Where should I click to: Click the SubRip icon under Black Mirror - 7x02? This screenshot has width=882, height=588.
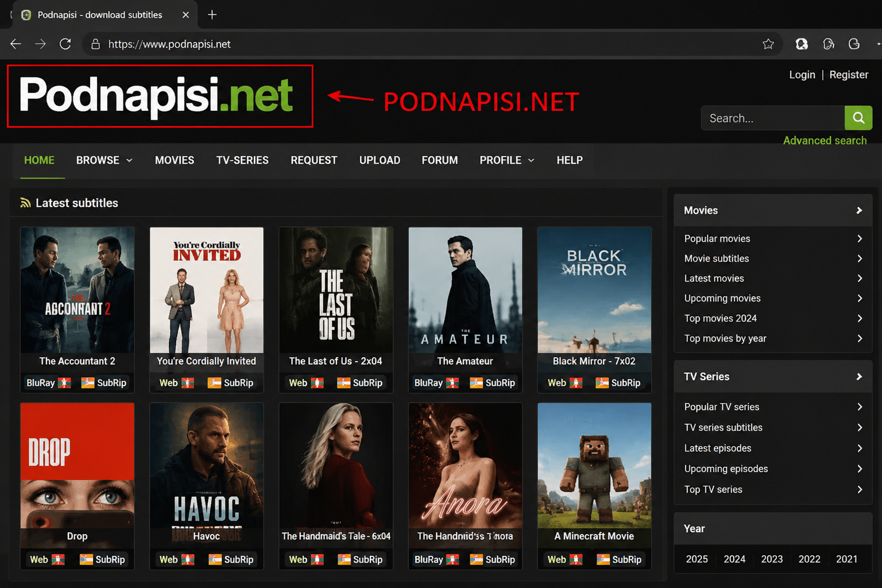(602, 383)
